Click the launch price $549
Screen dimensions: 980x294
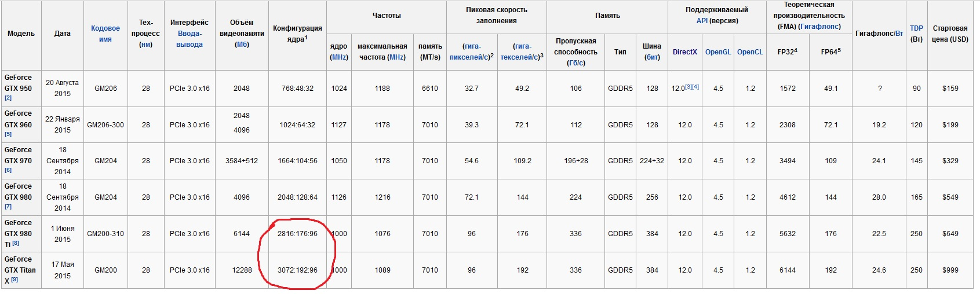tap(950, 197)
